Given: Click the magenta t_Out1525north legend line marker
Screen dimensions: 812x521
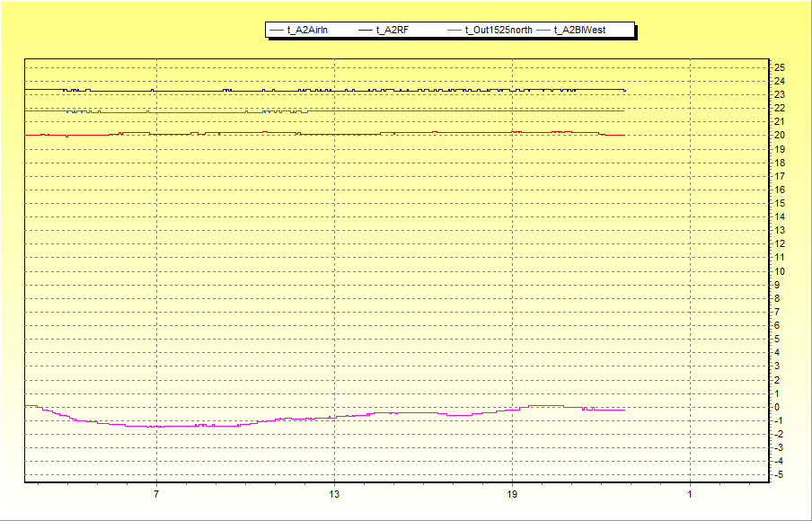Looking at the screenshot, I should 454,31.
